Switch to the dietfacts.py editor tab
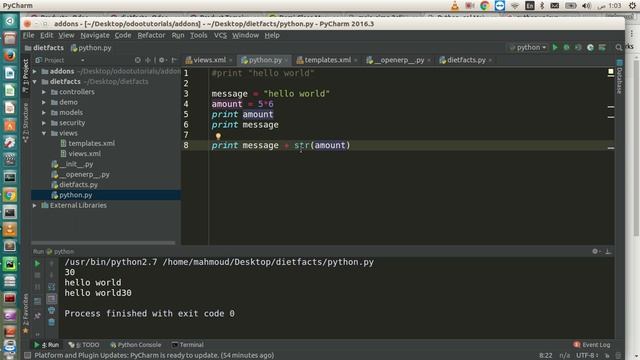Screen dimensions: 640x360 pyautogui.click(x=465, y=60)
